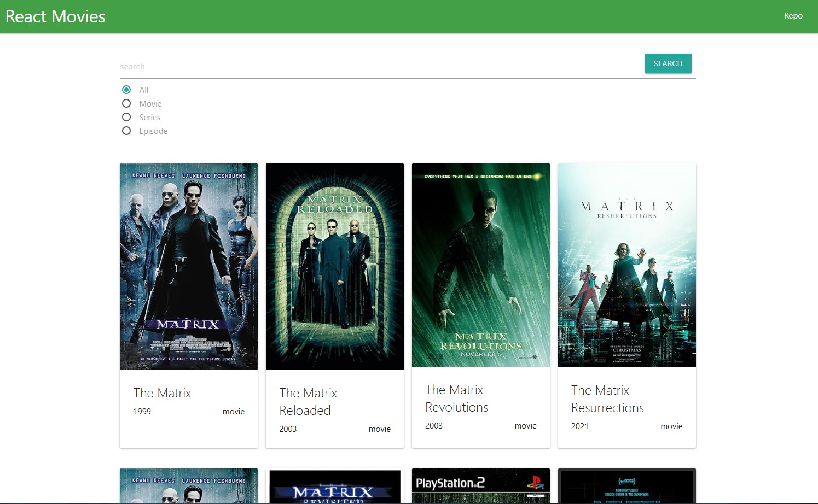The height and width of the screenshot is (504, 818).
Task: Click the title "The Matrix Reloaded"
Action: point(308,402)
